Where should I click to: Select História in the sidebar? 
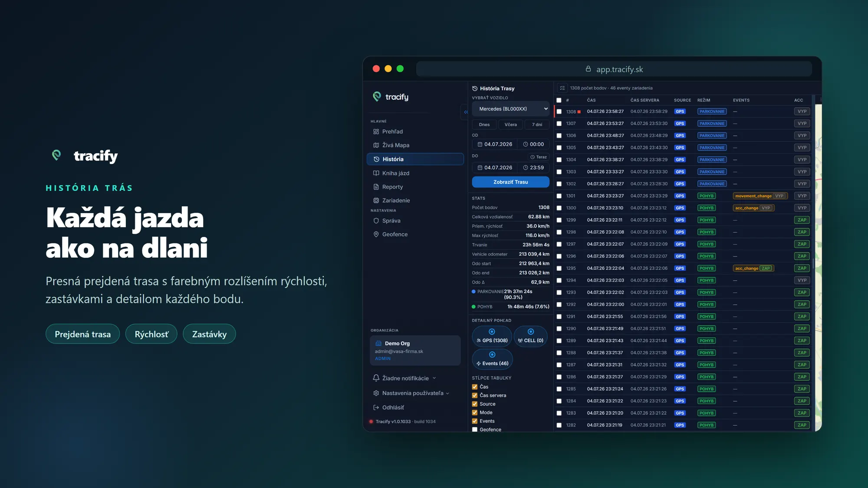pyautogui.click(x=415, y=159)
